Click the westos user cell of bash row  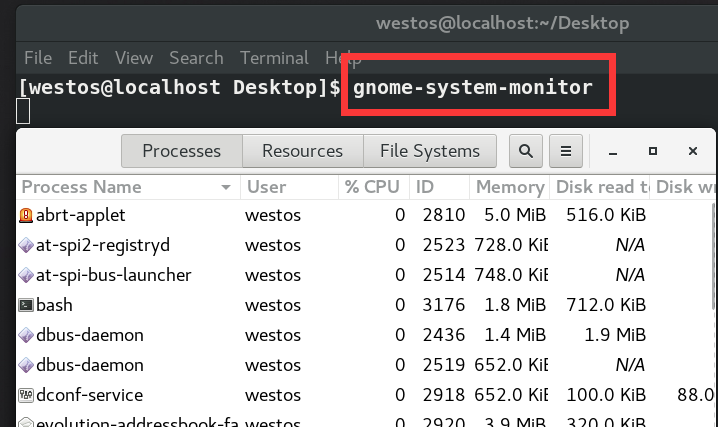pyautogui.click(x=273, y=305)
